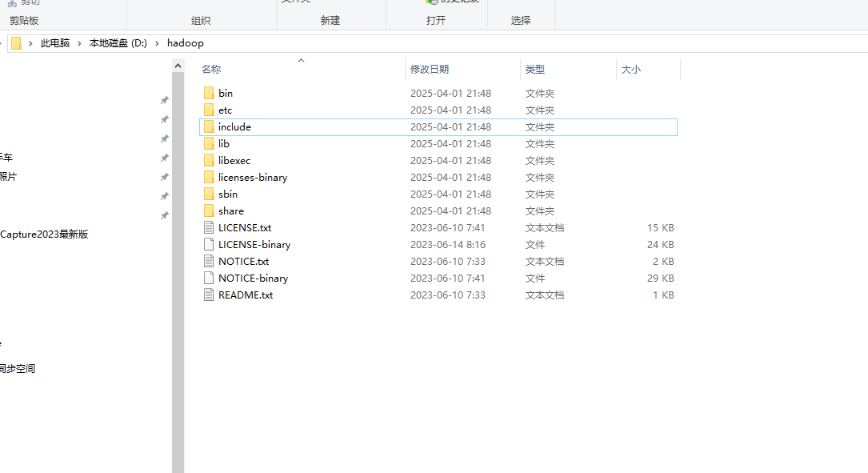Click the 2 KB size value
The image size is (868, 473).
click(x=663, y=261)
